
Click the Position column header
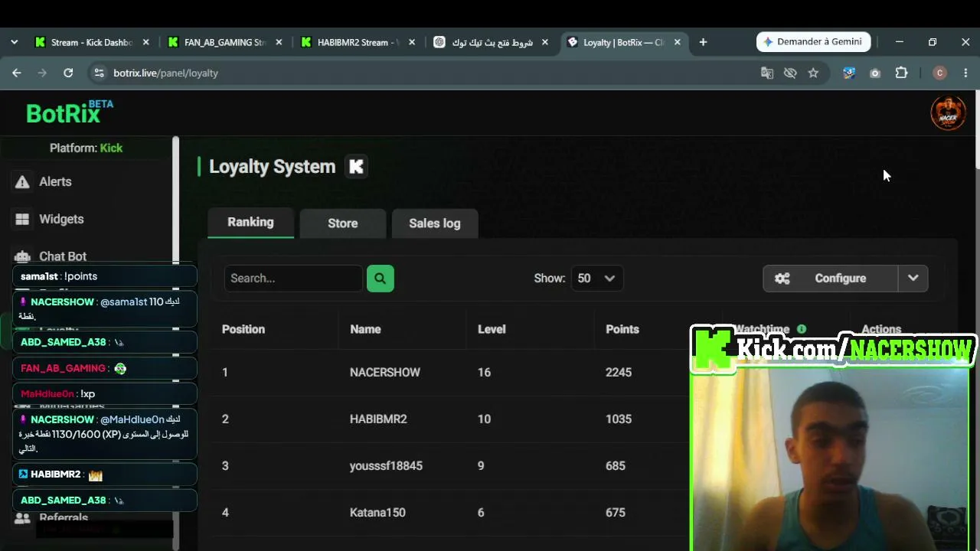243,329
